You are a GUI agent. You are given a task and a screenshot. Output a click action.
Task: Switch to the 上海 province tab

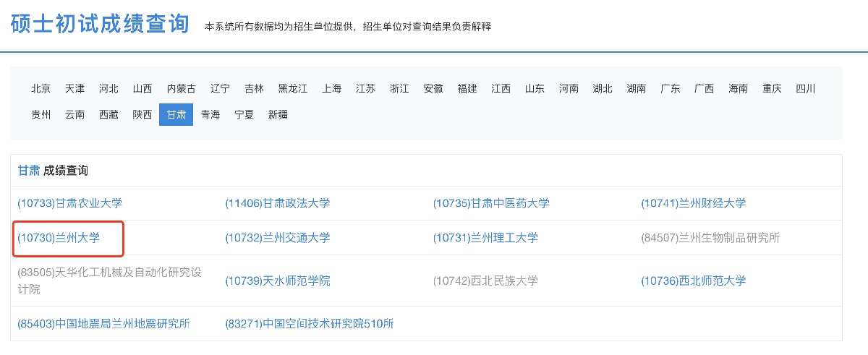(331, 89)
